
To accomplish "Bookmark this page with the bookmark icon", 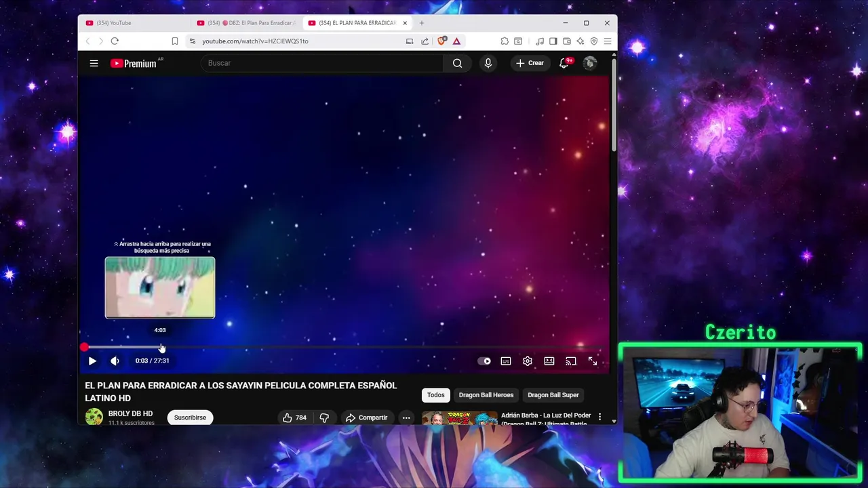I will (174, 41).
